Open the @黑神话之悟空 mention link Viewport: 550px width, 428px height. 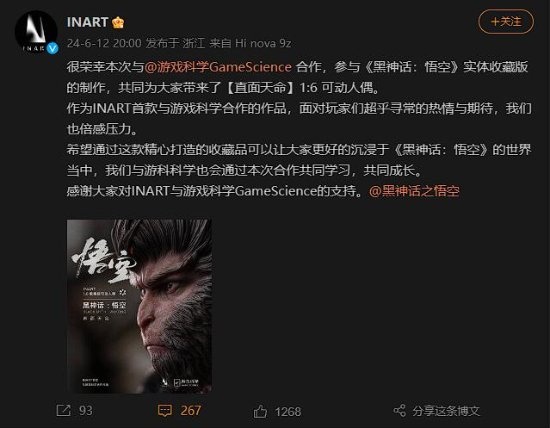coord(414,191)
